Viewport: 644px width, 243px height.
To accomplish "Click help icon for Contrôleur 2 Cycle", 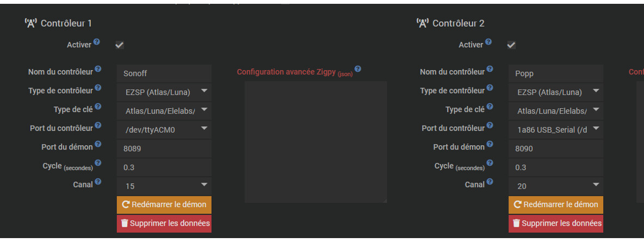I will click(490, 163).
